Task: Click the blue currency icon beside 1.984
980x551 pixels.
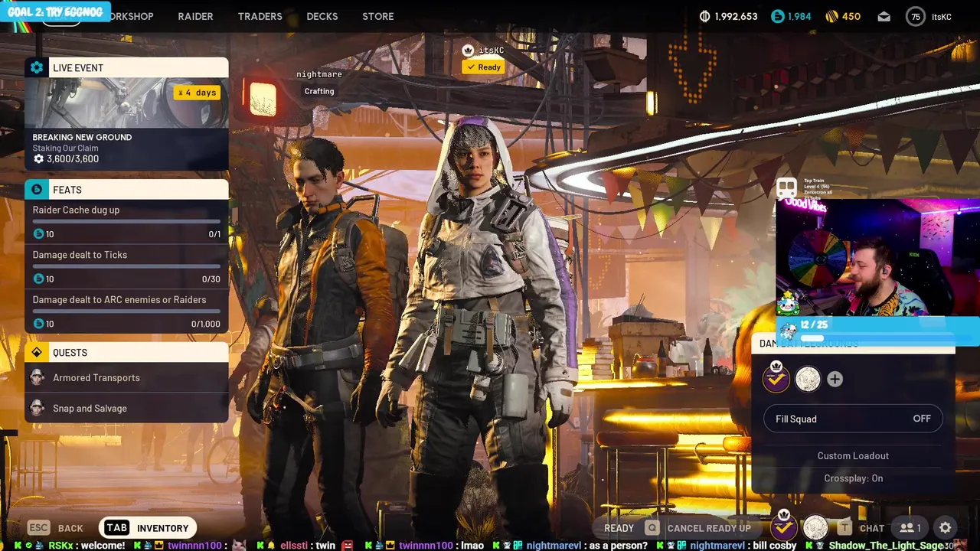Action: click(777, 16)
